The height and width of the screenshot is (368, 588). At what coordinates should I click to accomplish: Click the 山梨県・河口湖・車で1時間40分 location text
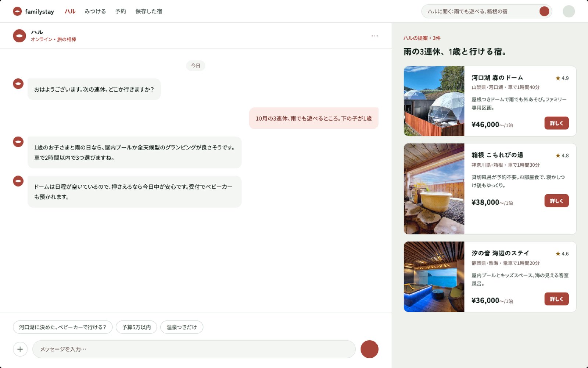(506, 87)
